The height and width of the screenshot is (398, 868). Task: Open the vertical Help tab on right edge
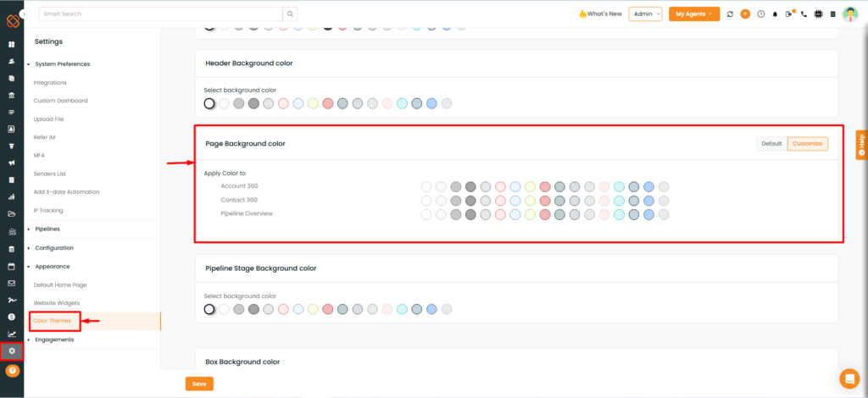pyautogui.click(x=861, y=144)
